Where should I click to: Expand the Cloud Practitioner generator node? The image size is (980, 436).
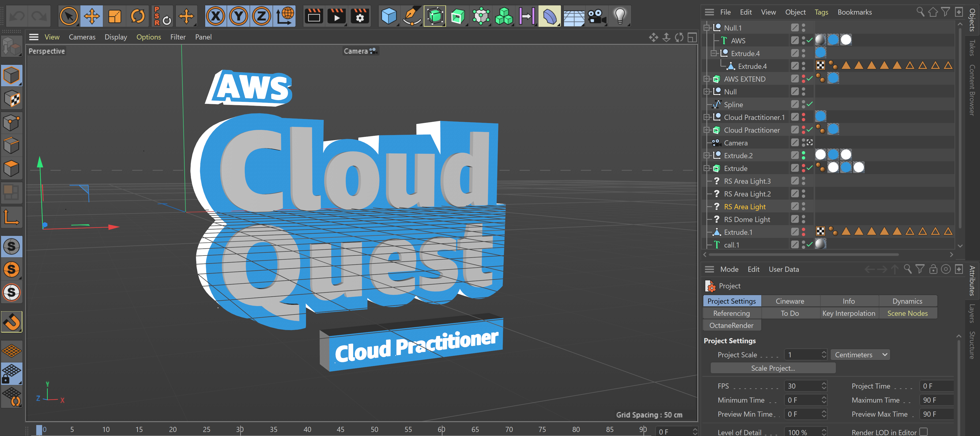click(x=707, y=130)
